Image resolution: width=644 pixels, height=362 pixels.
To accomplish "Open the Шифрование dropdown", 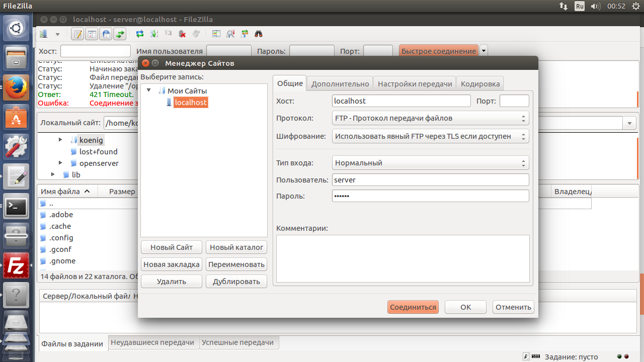I will (x=430, y=136).
